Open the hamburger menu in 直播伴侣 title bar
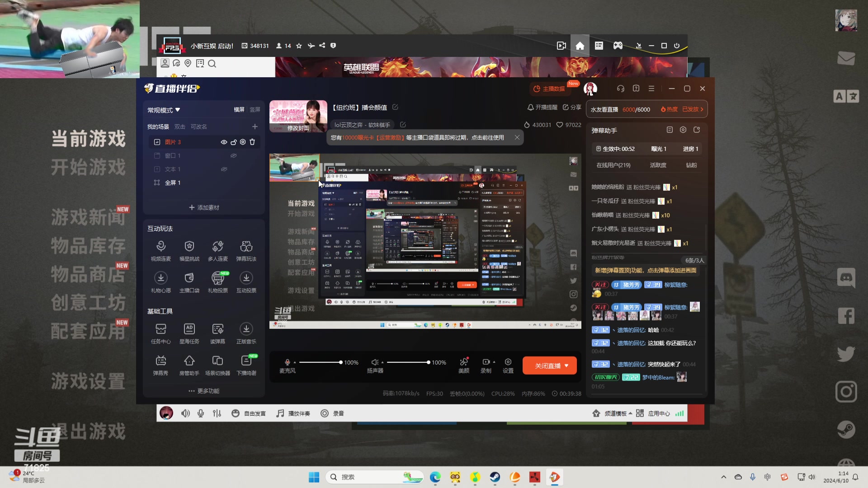Screen dimensions: 868x488 (x=651, y=89)
